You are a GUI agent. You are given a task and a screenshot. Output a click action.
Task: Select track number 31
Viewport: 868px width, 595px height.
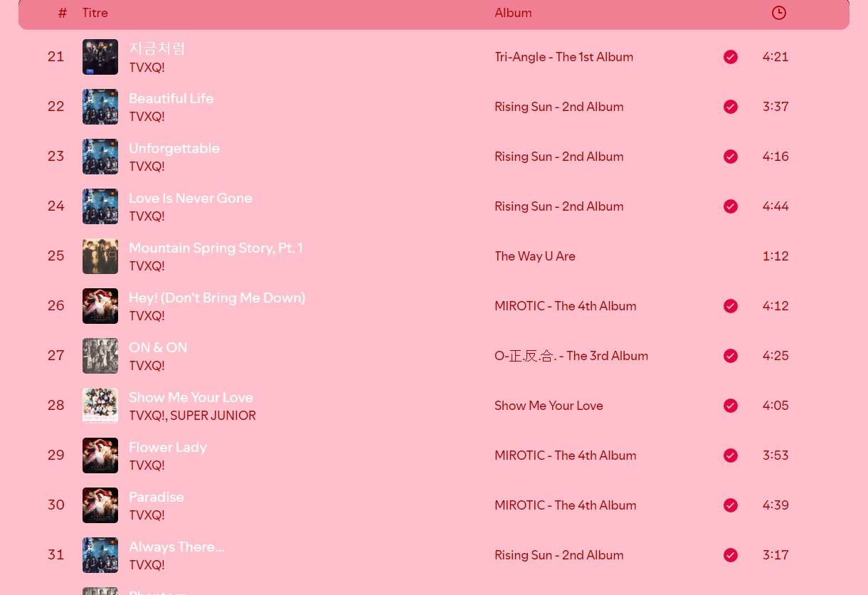coord(56,554)
